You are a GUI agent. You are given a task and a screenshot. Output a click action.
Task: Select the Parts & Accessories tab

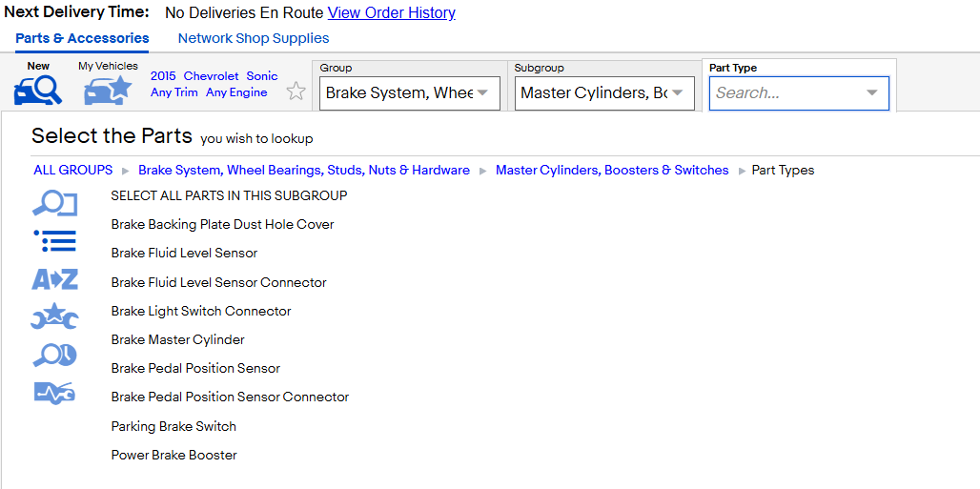[x=83, y=38]
